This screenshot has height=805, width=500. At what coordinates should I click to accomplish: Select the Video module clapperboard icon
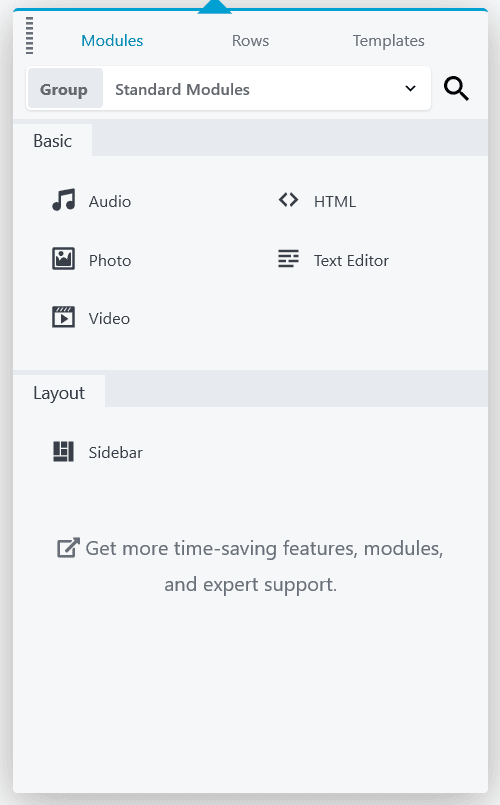(64, 317)
